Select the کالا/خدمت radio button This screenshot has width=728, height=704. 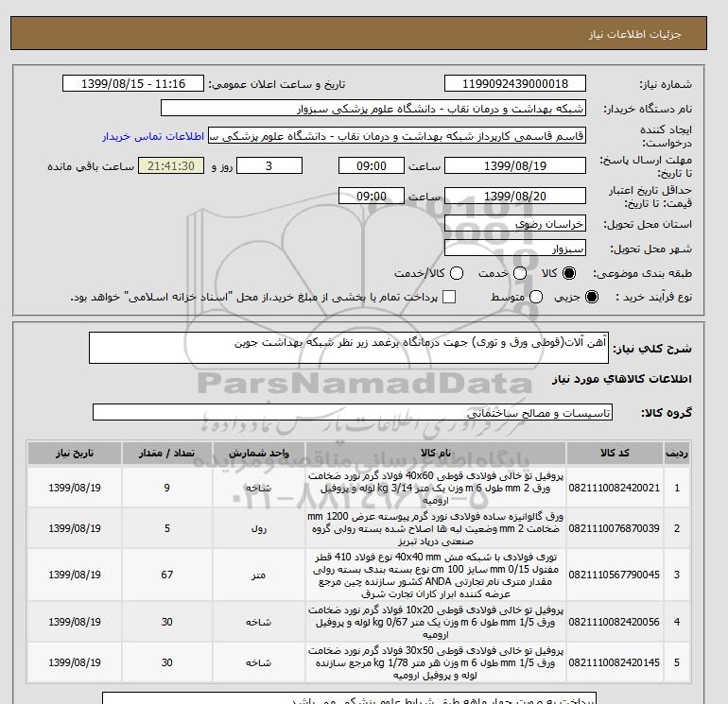(457, 273)
